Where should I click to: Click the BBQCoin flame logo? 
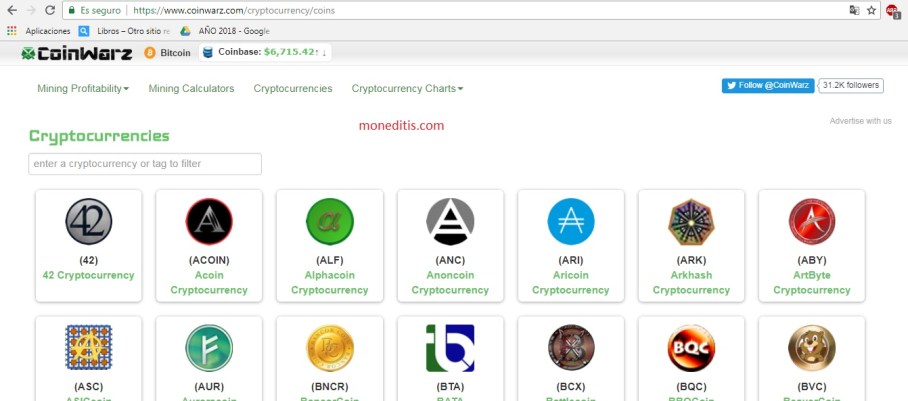click(x=691, y=348)
